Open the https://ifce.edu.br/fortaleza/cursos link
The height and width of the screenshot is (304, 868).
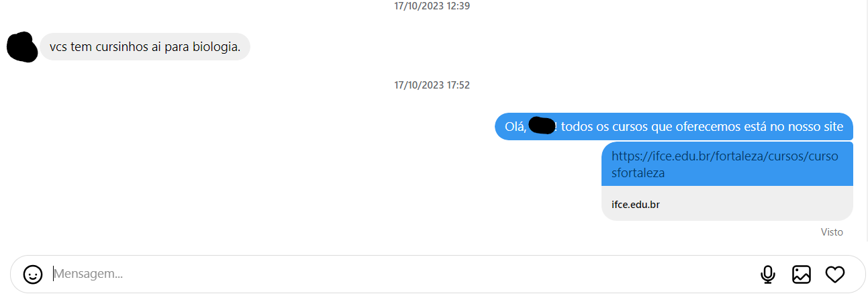725,164
